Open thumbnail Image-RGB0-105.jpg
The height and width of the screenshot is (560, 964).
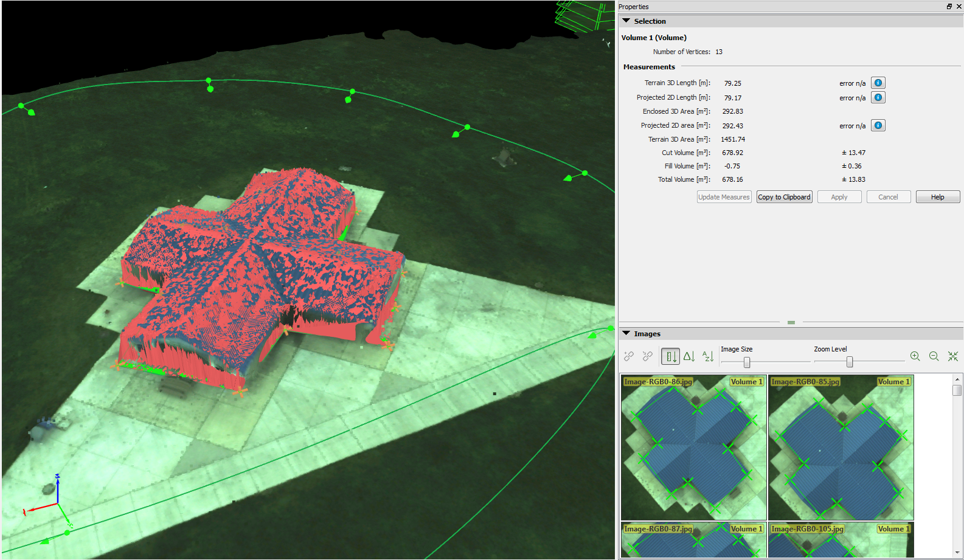(841, 540)
